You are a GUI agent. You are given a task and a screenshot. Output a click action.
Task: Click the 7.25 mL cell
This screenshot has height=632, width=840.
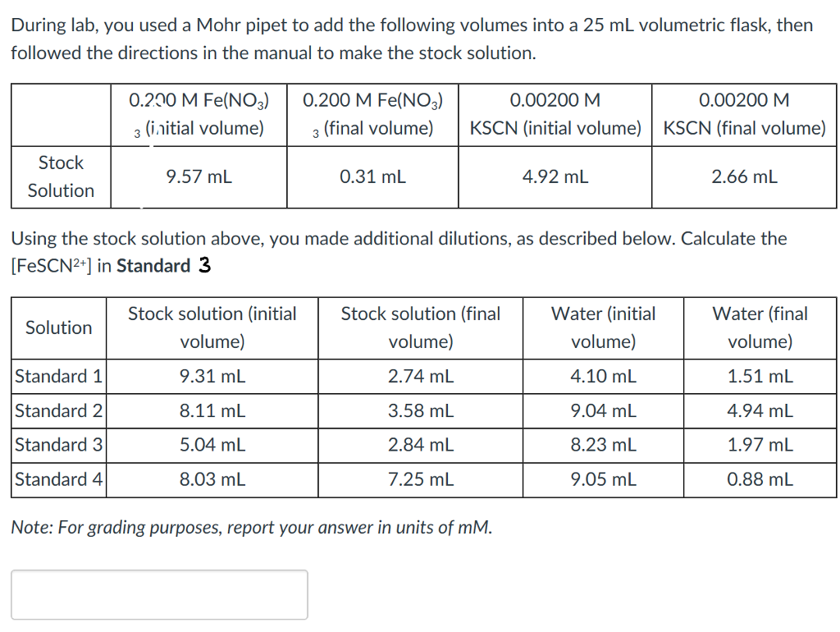pyautogui.click(x=420, y=479)
